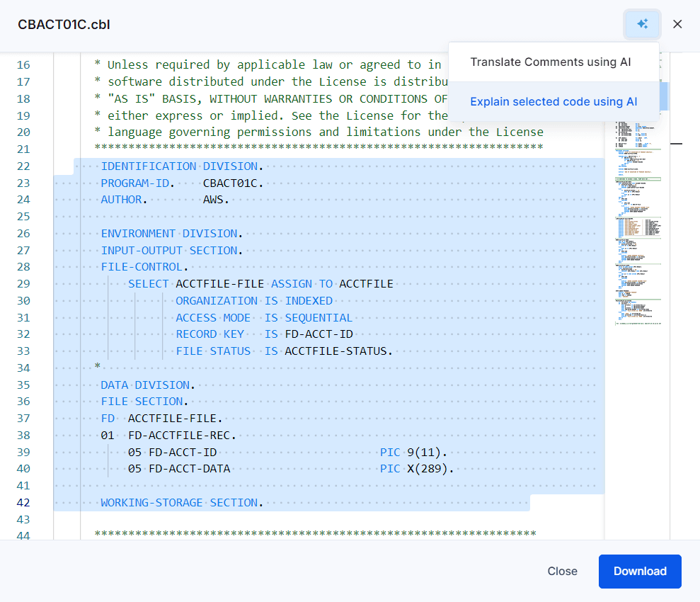Click the AS IS BASIS comment line

(270, 98)
